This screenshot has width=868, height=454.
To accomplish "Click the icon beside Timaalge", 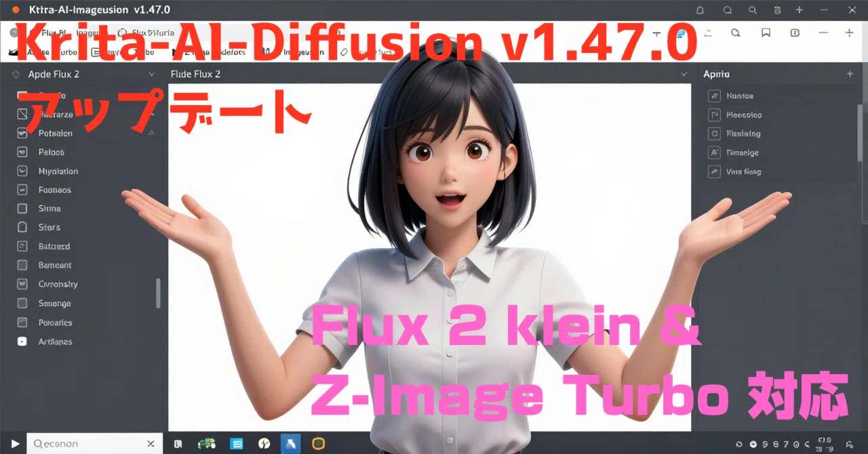I will (x=713, y=153).
